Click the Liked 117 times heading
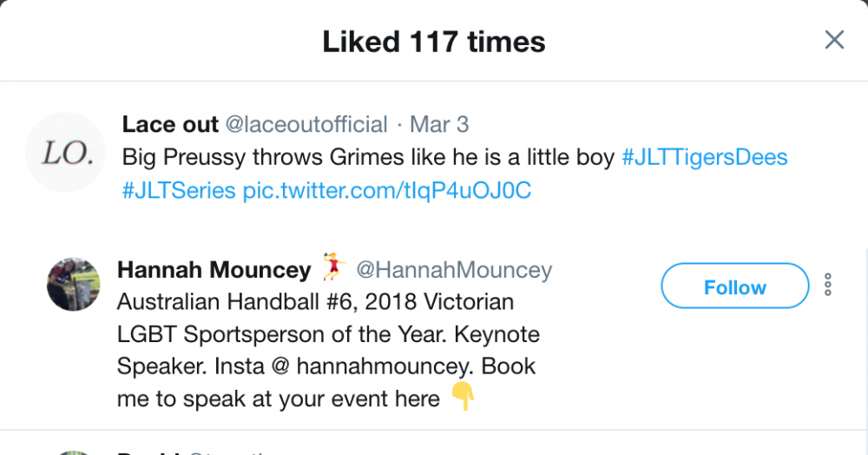This screenshot has width=868, height=455. tap(433, 41)
